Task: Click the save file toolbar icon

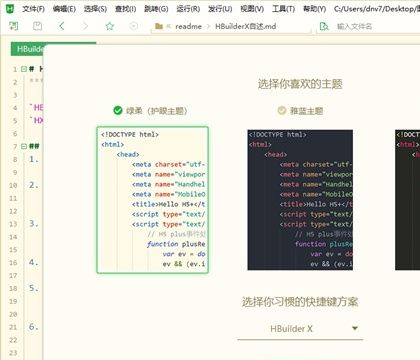Action: pyautogui.click(x=37, y=26)
